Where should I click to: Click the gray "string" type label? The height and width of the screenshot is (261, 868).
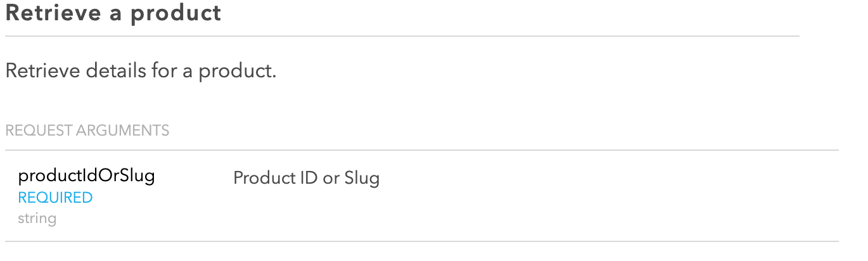(37, 219)
